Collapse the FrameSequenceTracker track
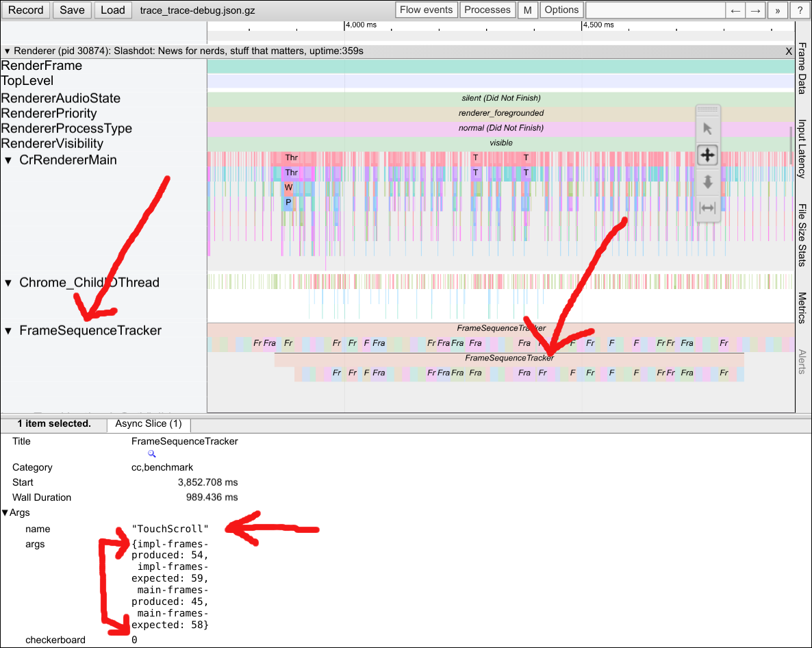Viewport: 812px width, 648px height. [9, 331]
